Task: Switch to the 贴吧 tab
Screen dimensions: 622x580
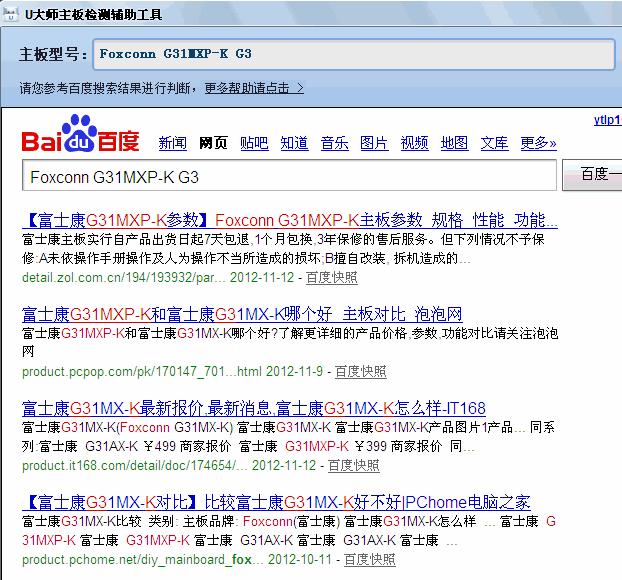Action: point(254,143)
